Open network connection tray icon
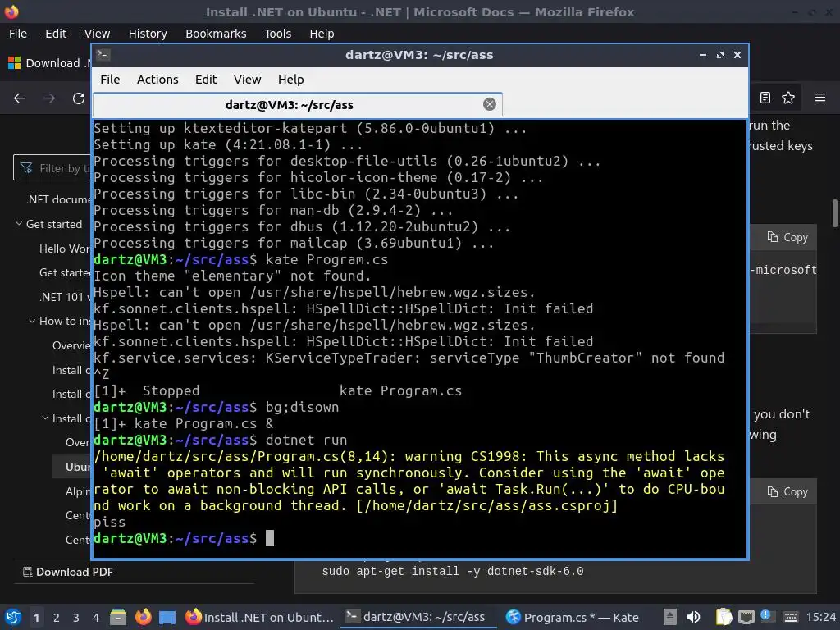Screen dimensions: 840x630 click(x=746, y=618)
